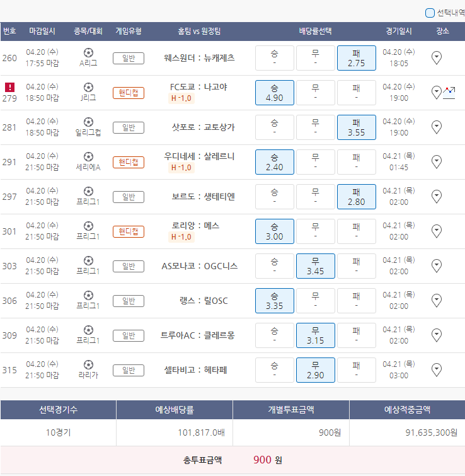Click soccer ball icon for 세리에A match 291
Image resolution: width=465 pixels, height=476 pixels.
(x=88, y=156)
